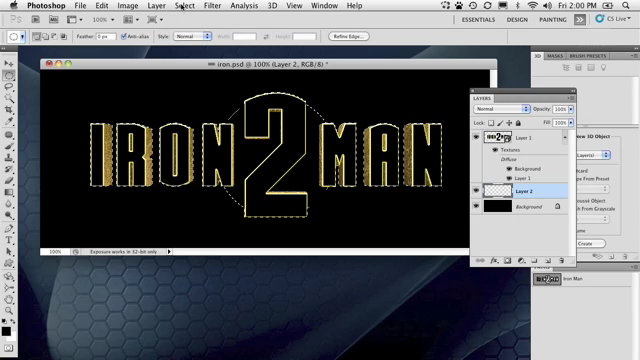The image size is (640, 360).
Task: Select the Eraser tool
Action: [9, 180]
